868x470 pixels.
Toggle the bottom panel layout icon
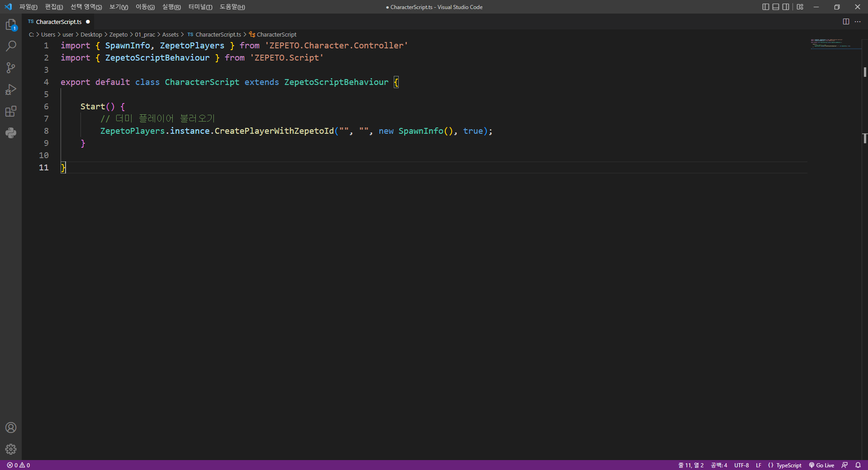tap(776, 7)
